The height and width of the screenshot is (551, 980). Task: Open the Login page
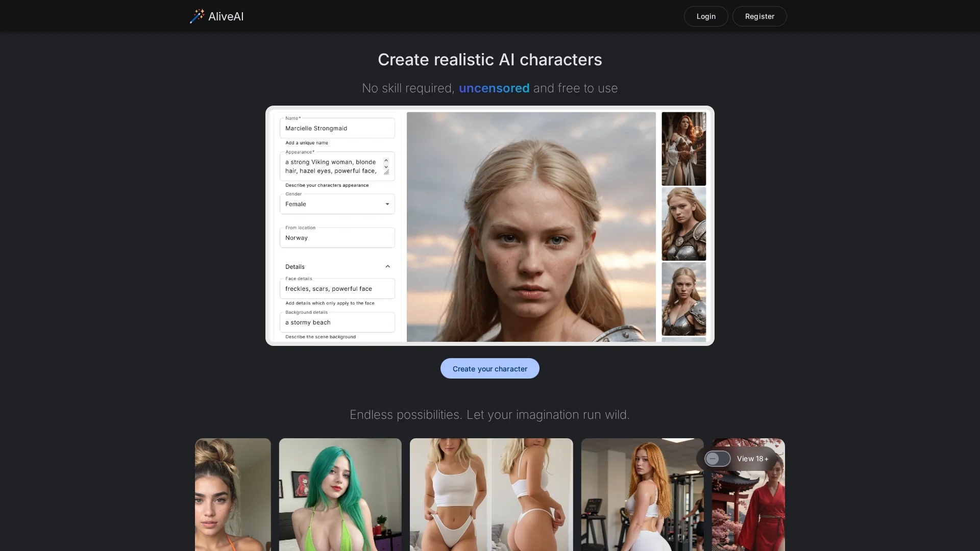pos(706,16)
